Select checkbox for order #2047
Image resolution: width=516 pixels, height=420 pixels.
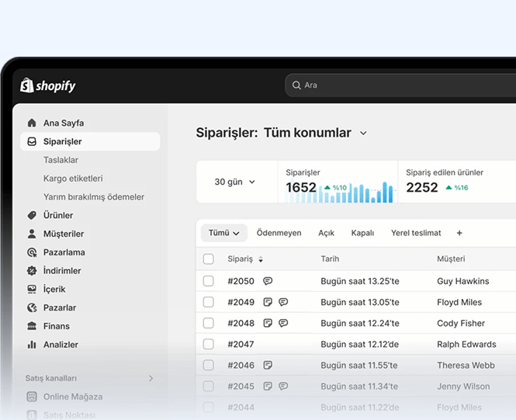(208, 344)
